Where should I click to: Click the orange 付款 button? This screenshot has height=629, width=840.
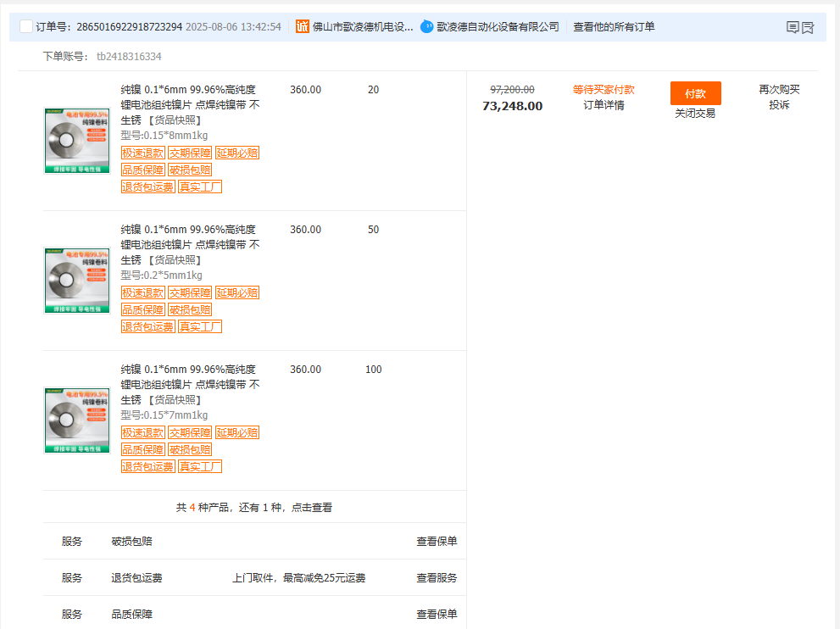coord(695,93)
